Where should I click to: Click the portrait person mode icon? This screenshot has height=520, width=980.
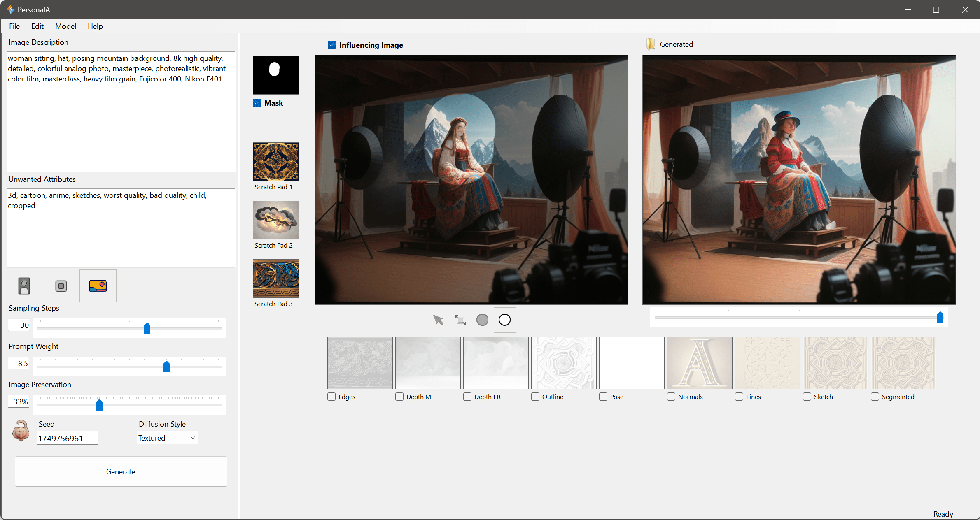(x=24, y=286)
